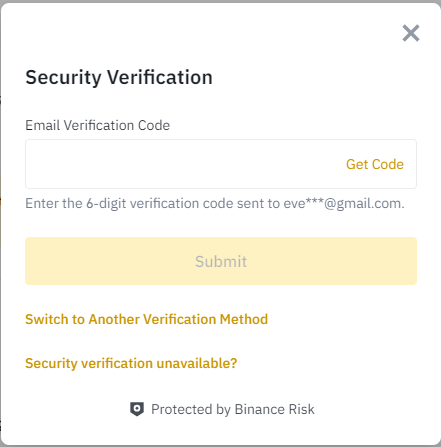Image resolution: width=441 pixels, height=447 pixels.
Task: Open Switch to Another Verification Method
Action: 147,319
